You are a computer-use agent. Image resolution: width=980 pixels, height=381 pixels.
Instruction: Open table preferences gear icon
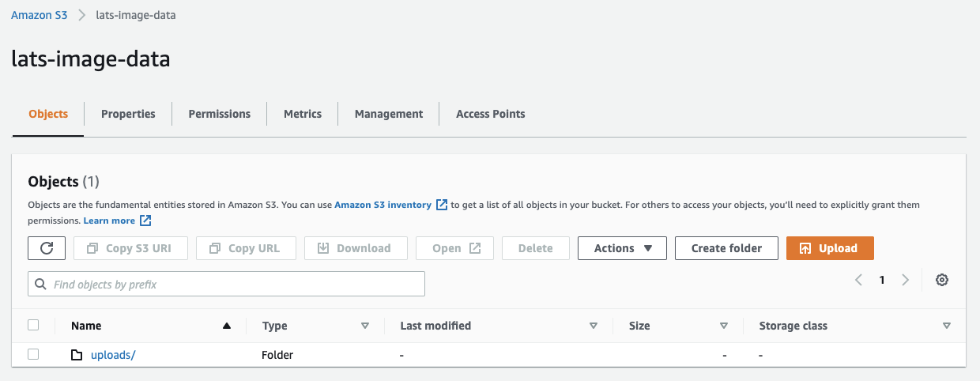coord(942,280)
